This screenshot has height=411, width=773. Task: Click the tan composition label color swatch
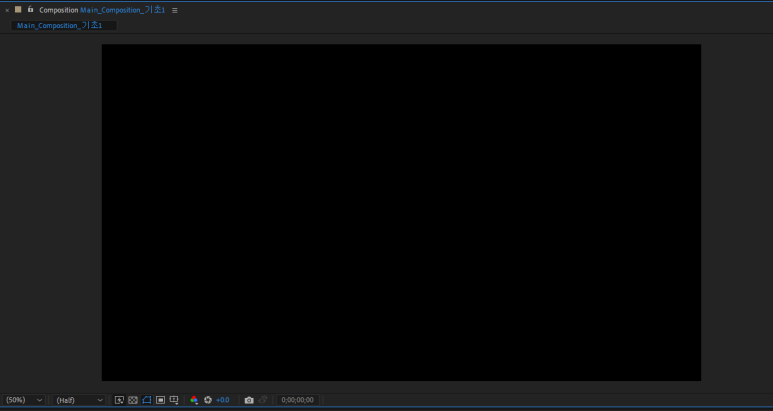18,9
